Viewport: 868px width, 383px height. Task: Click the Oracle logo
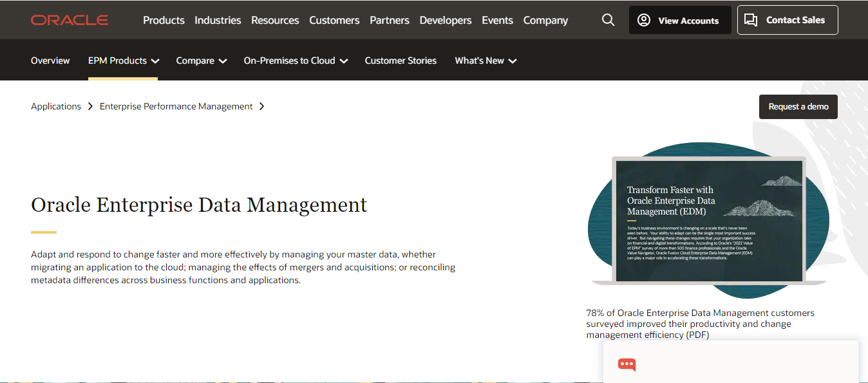click(x=70, y=20)
